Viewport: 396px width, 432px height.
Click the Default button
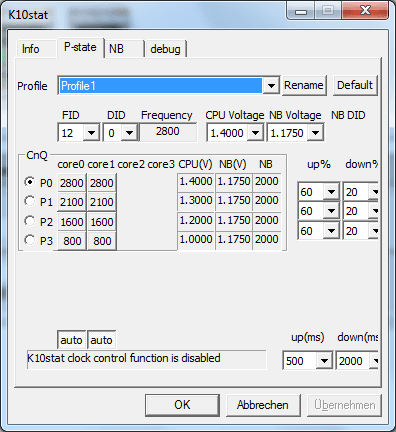pos(355,85)
